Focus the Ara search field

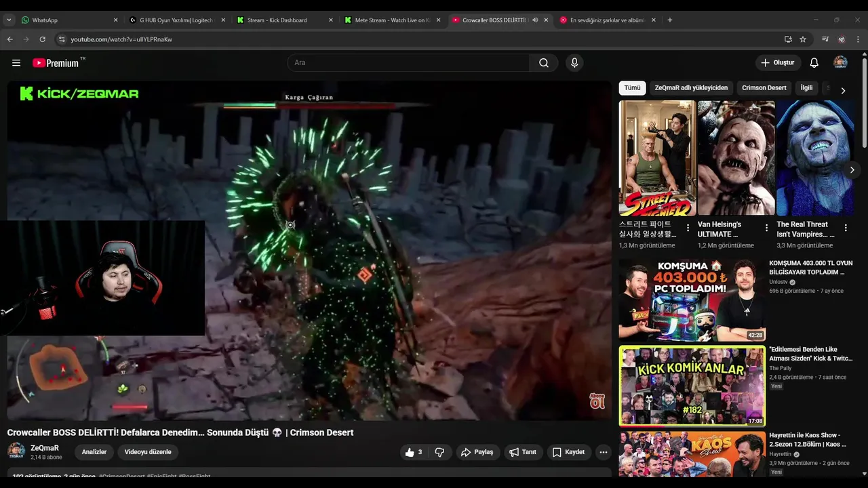coord(409,63)
